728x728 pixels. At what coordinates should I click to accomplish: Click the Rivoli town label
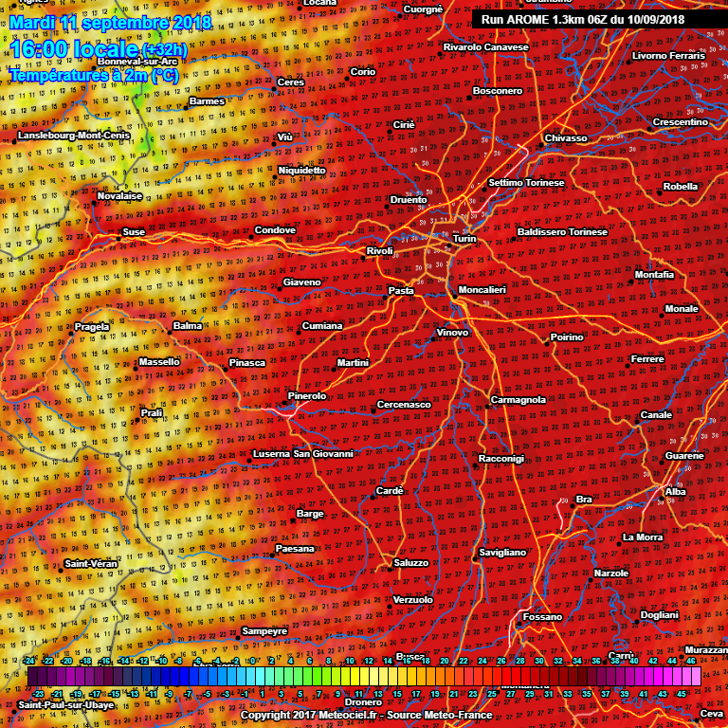coord(380,250)
